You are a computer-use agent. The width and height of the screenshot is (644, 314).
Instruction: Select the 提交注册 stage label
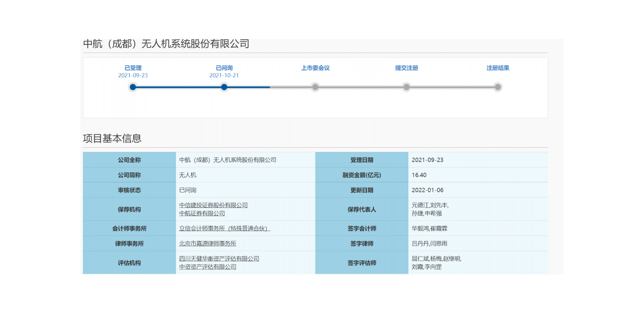[x=407, y=68]
